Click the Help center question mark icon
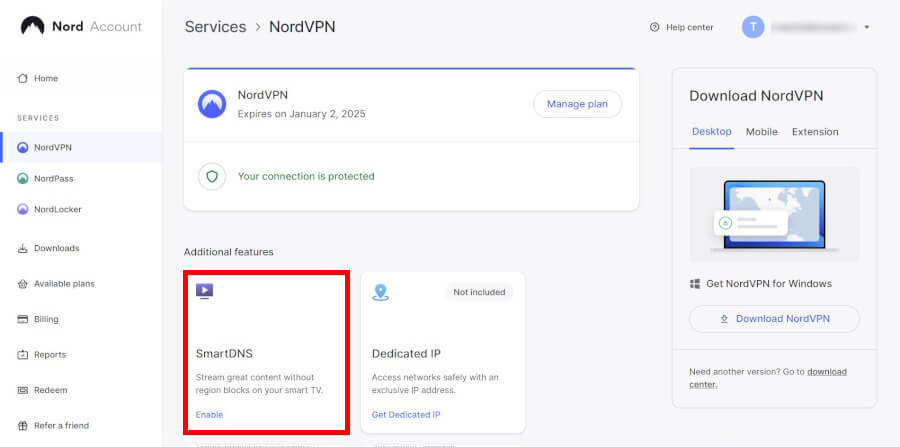Screen dimensions: 900x447 pos(654,27)
